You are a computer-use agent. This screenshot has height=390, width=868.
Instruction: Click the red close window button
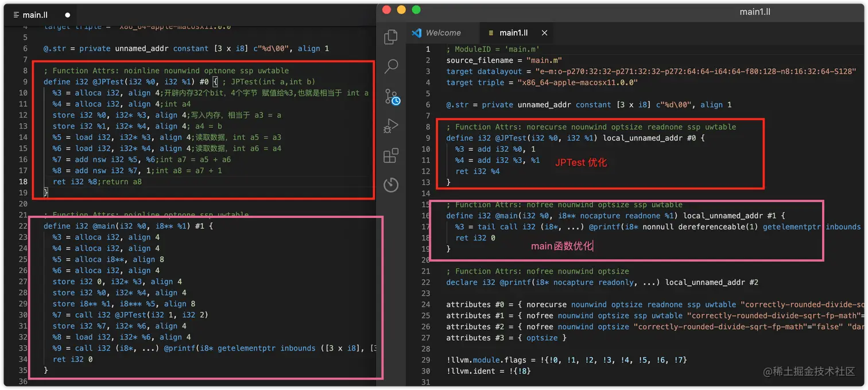(386, 10)
